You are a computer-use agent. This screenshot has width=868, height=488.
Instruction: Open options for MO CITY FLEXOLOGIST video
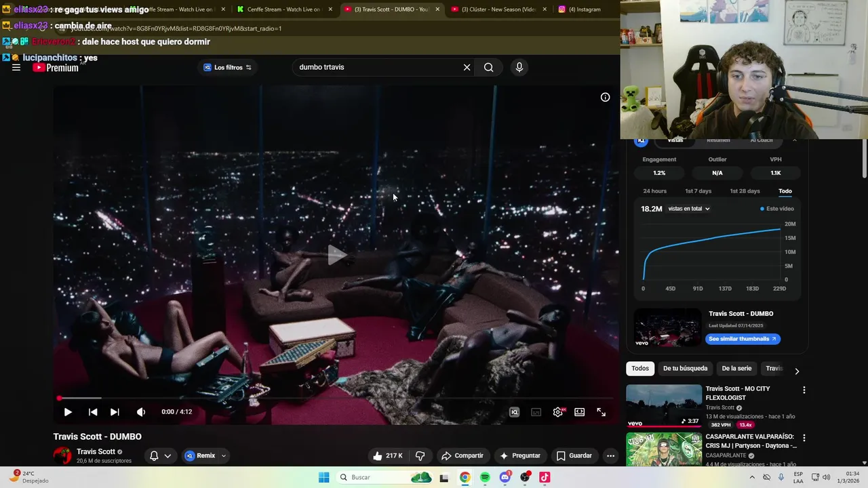click(804, 390)
